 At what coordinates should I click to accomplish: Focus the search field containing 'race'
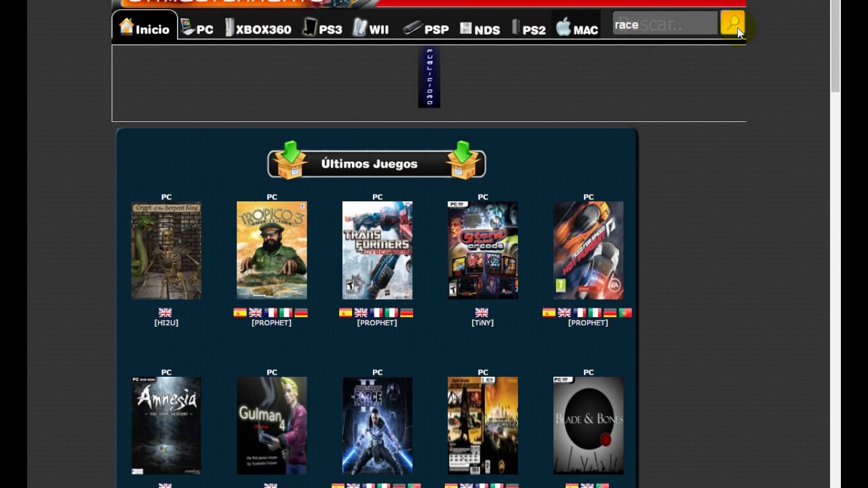665,24
